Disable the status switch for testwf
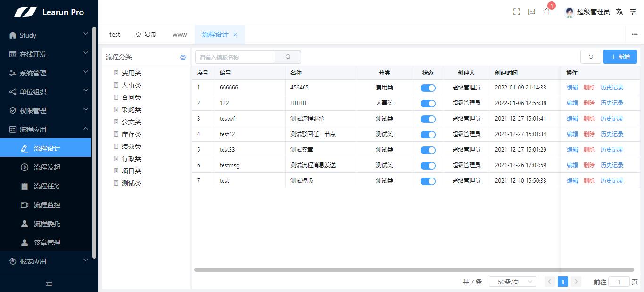This screenshot has height=292, width=644. click(x=428, y=118)
